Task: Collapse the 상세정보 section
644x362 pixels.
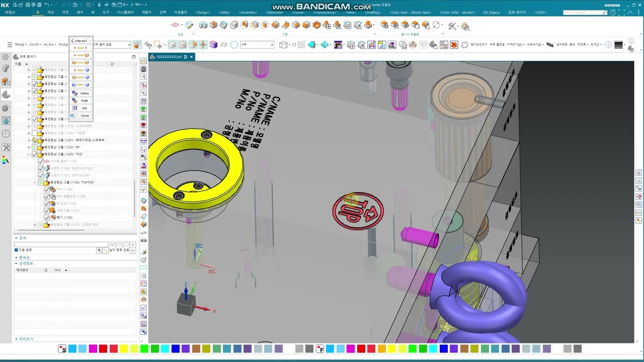Action: (16, 263)
